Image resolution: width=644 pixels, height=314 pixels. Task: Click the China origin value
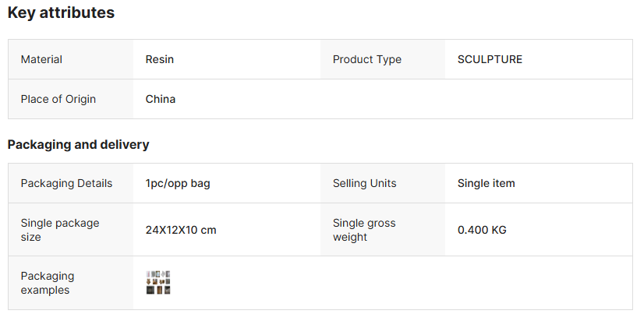tap(161, 99)
